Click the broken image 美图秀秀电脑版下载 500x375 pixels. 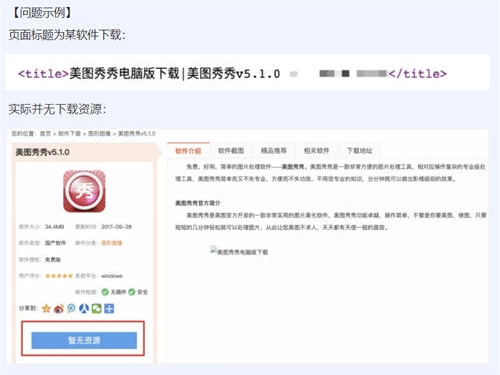[239, 251]
